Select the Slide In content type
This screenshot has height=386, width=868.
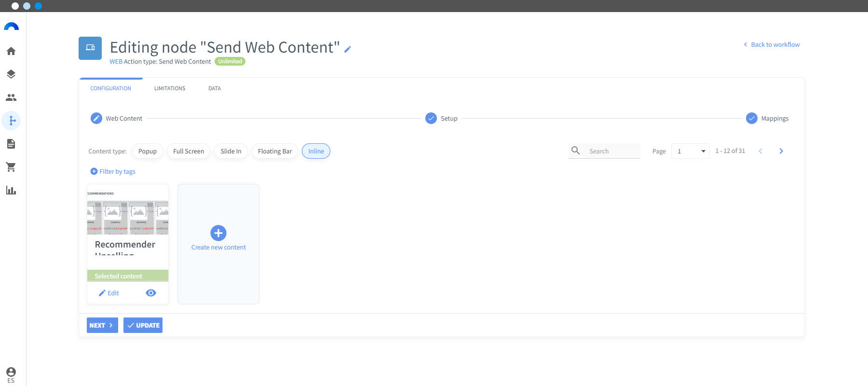click(231, 151)
